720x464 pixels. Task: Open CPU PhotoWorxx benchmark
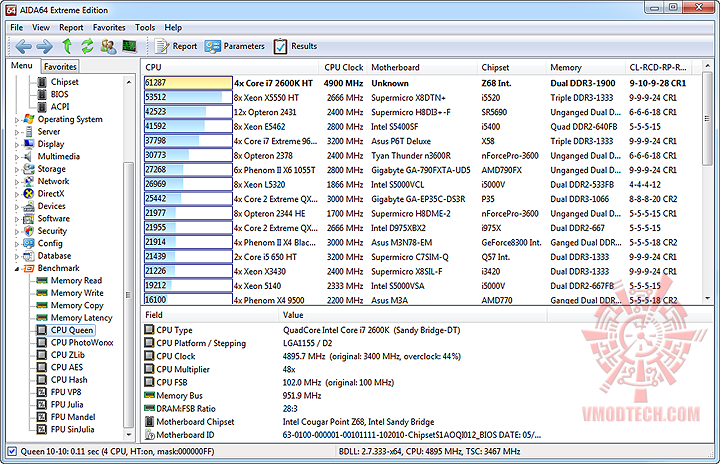click(x=82, y=343)
